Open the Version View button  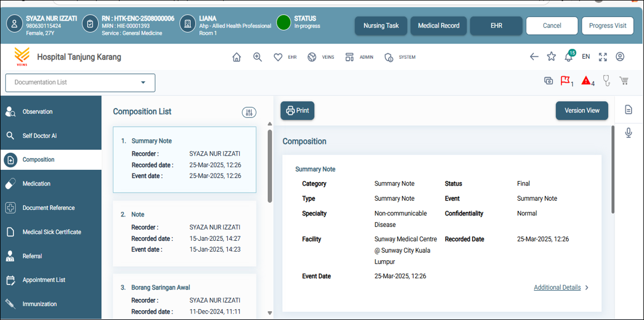coord(582,111)
